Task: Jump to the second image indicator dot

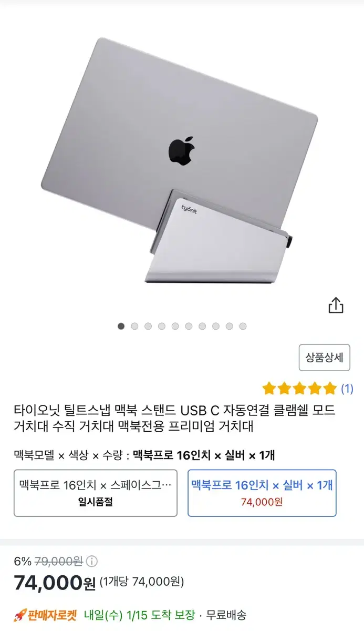Action: click(134, 326)
